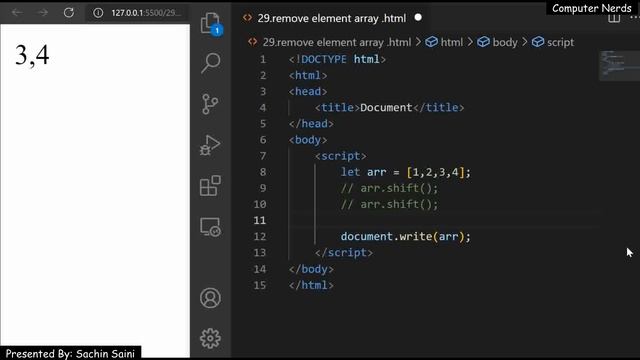Click the opening body tag line

coord(308,140)
